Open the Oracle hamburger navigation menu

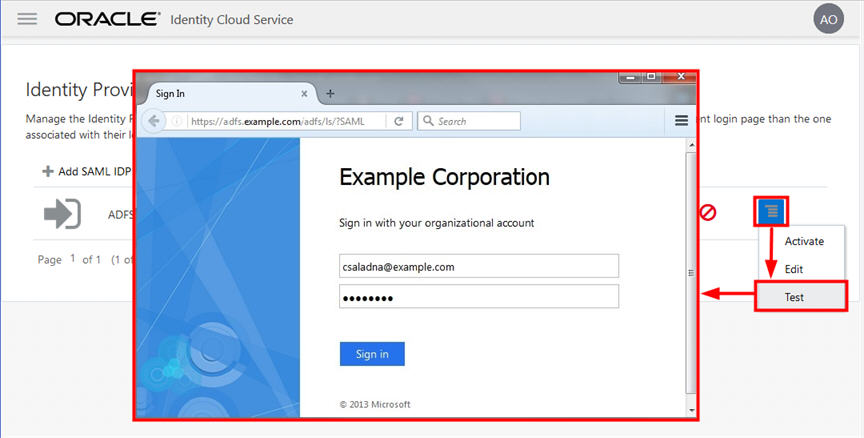click(x=27, y=19)
